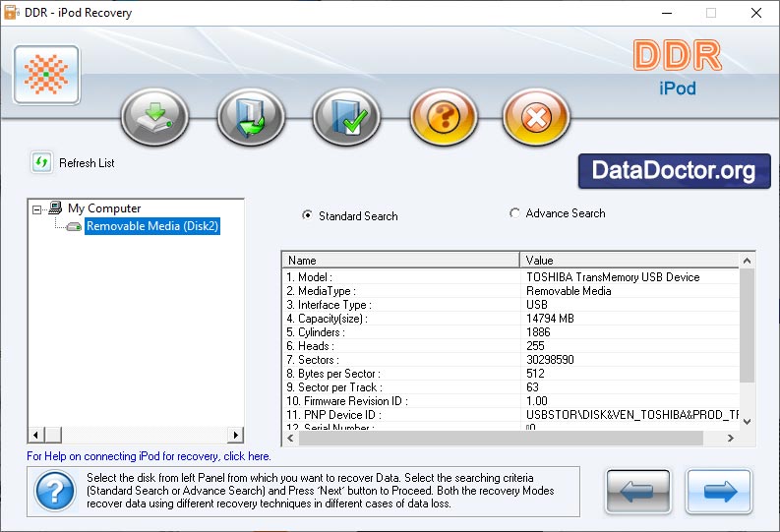Click the '1. Model :' row
This screenshot has height=532, width=780.
point(510,277)
